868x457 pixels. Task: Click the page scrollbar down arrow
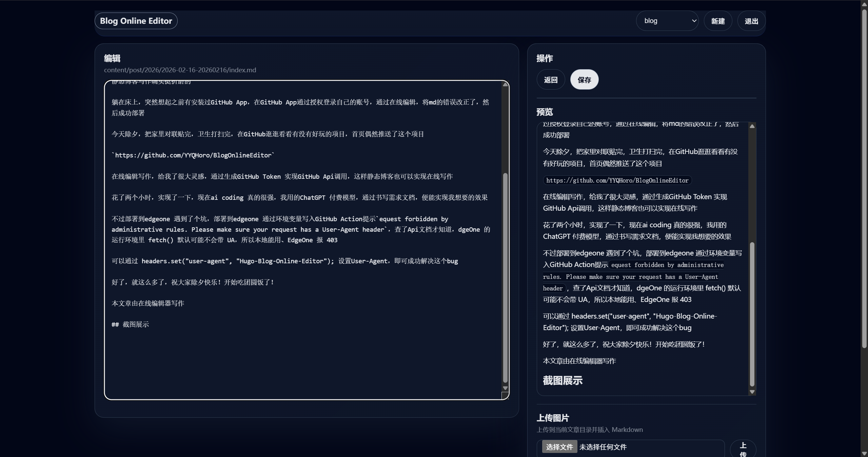click(x=864, y=454)
